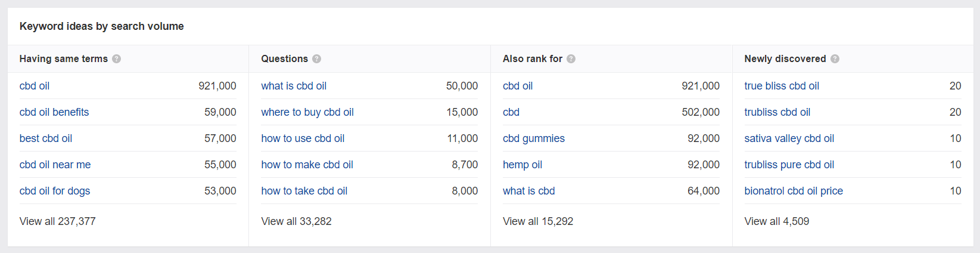This screenshot has width=980, height=253.
Task: Open 'what is cbd' keyword
Action: click(529, 191)
